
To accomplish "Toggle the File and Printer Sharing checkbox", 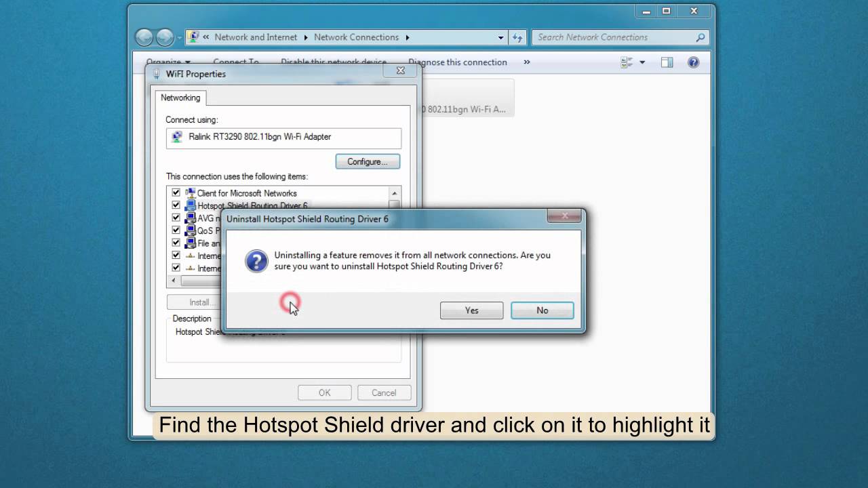I will coord(176,243).
